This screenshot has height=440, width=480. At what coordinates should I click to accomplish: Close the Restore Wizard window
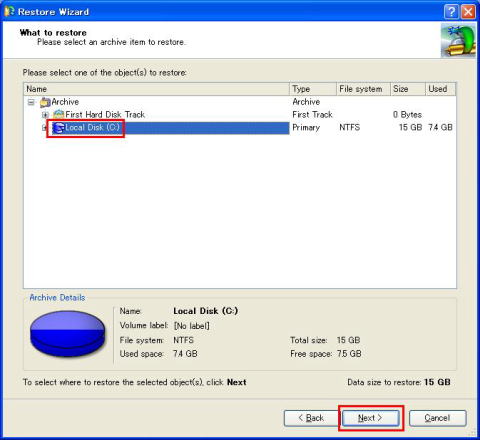[468, 12]
